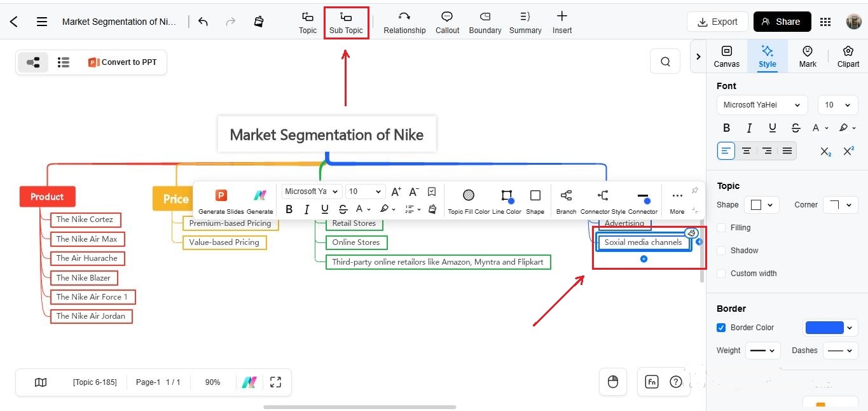Insert a Callout
This screenshot has height=411, width=868.
click(x=447, y=22)
